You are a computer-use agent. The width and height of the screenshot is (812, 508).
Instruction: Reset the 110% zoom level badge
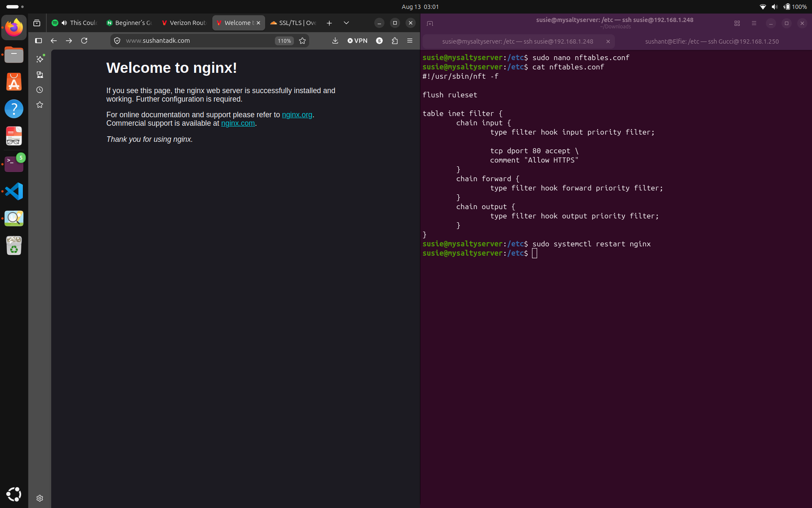(x=284, y=41)
